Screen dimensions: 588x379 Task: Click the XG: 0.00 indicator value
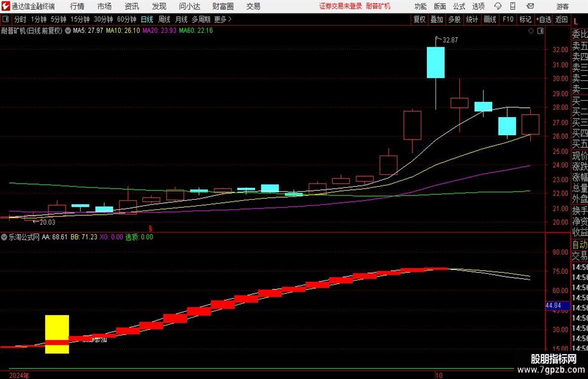click(111, 237)
